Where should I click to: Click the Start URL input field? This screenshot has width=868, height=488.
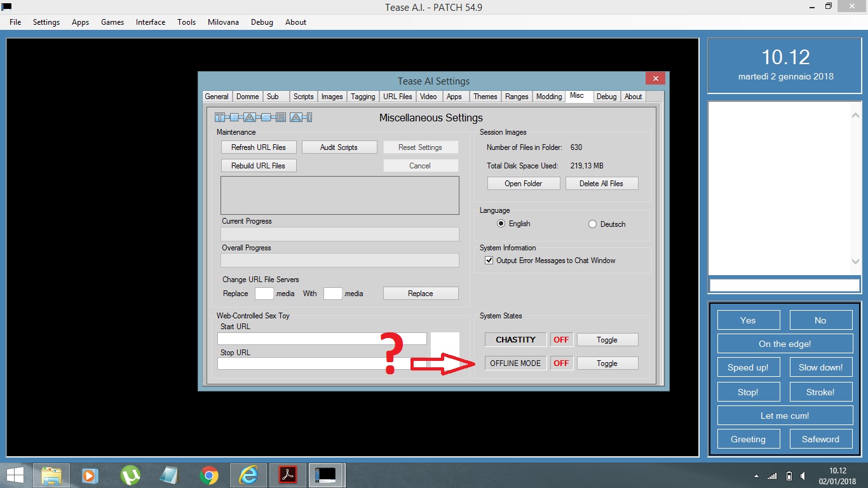(x=322, y=339)
